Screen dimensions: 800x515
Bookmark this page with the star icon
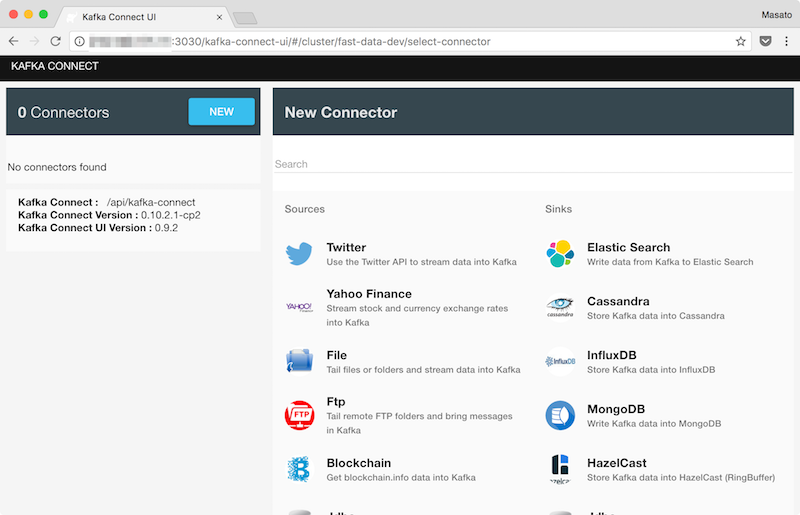click(x=740, y=41)
